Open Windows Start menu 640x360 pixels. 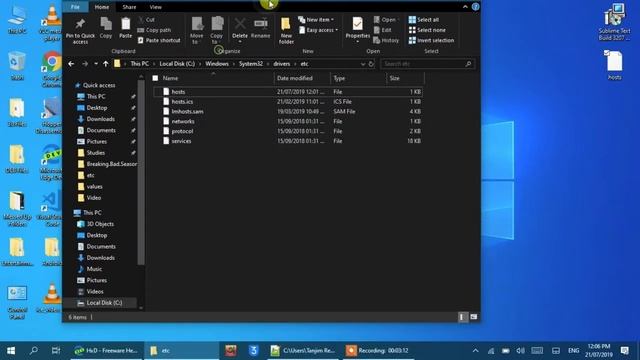tap(11, 351)
